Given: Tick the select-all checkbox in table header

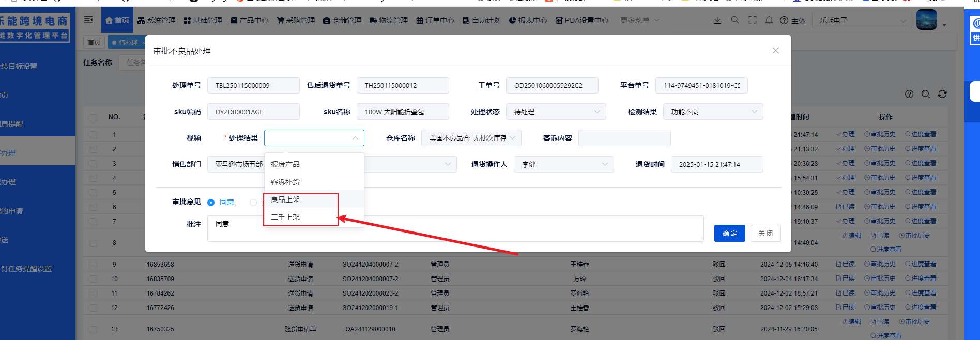Looking at the screenshot, I should click(94, 117).
